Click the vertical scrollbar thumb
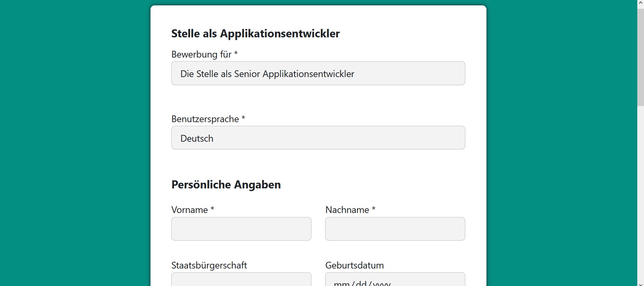The image size is (644, 286). click(x=640, y=57)
